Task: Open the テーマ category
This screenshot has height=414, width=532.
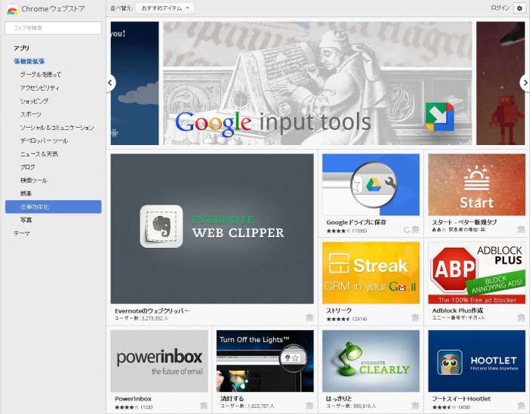Action: tap(22, 233)
